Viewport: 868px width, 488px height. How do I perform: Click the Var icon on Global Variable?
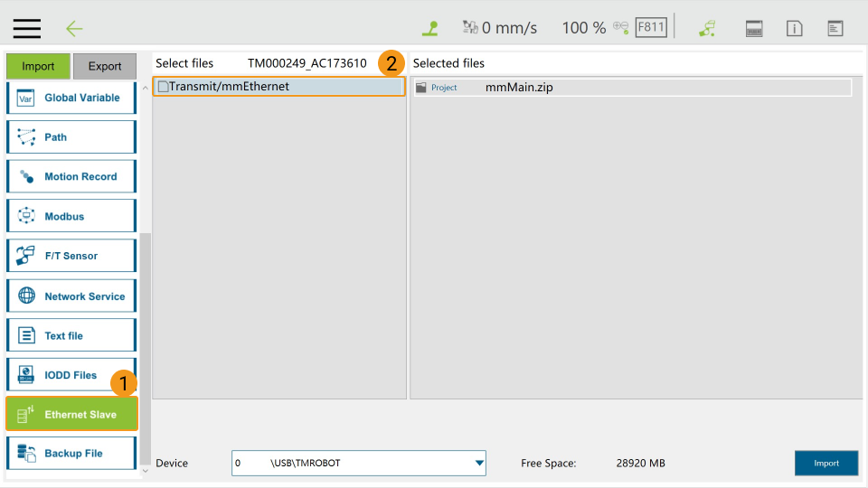[25, 99]
